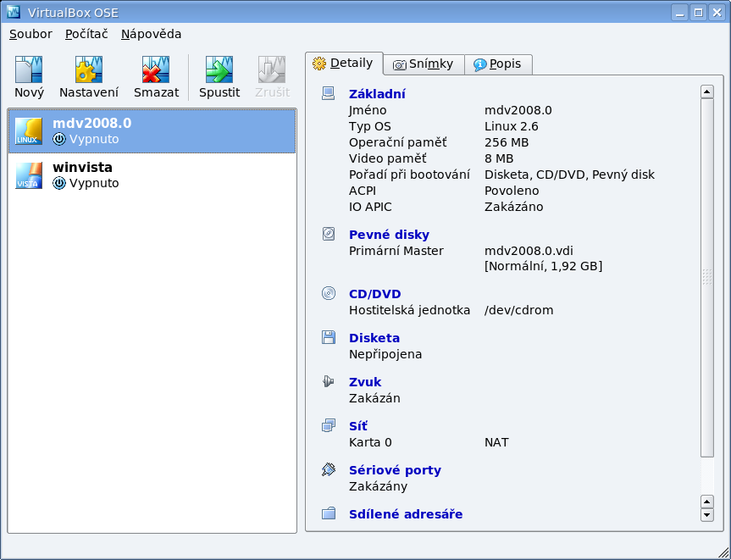Click the "Hostitelská jednotka" label
The height and width of the screenshot is (560, 731).
point(409,310)
